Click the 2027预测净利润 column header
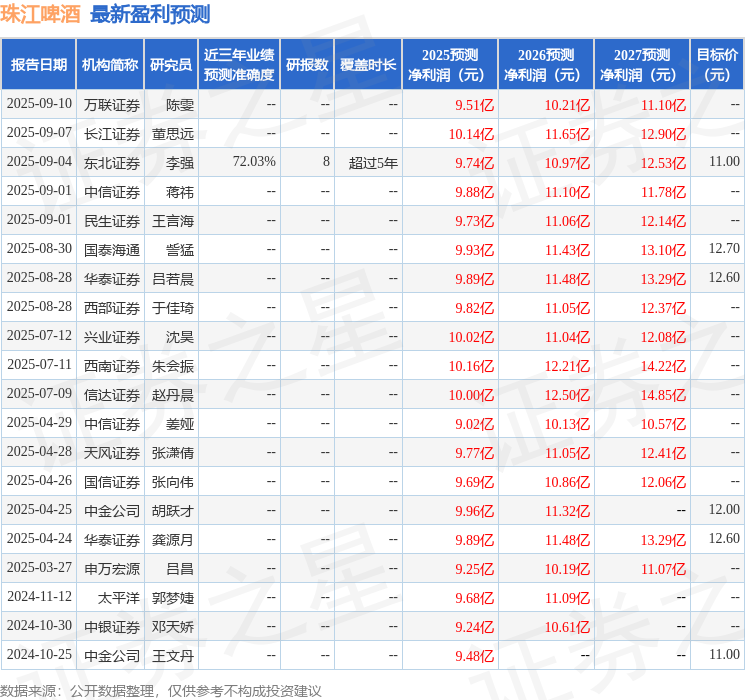Viewport: 745px width, 700px height. 641,64
